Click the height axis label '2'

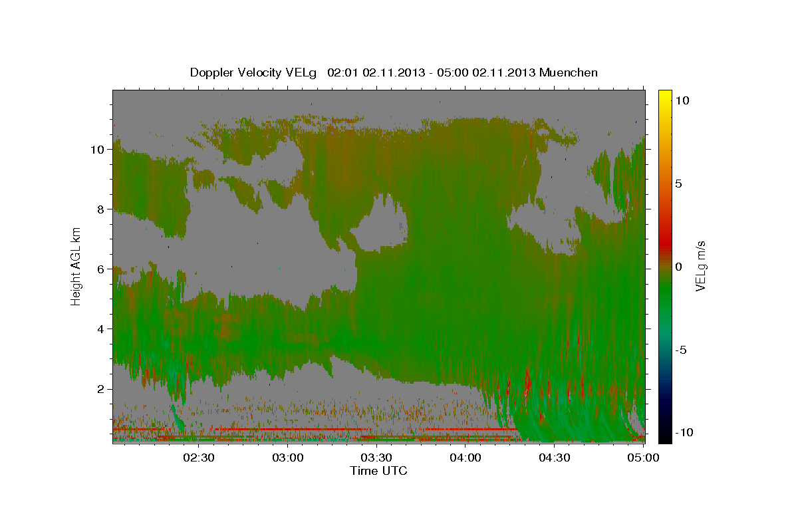pos(102,389)
